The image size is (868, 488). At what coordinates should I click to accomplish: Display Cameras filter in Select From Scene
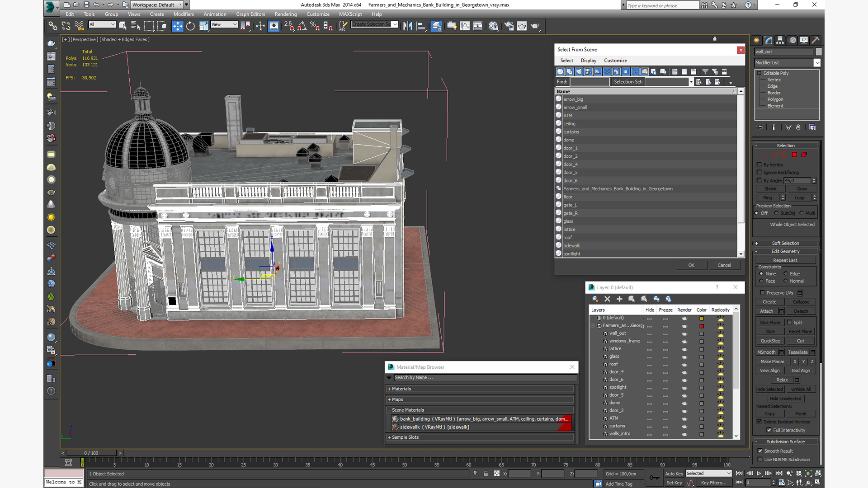pos(588,71)
